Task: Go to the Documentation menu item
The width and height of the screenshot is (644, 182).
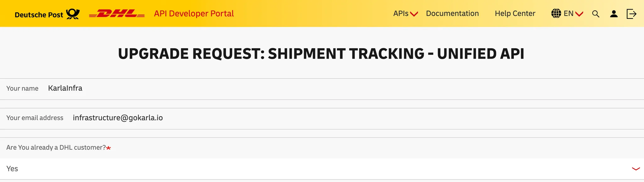Action: (452, 14)
